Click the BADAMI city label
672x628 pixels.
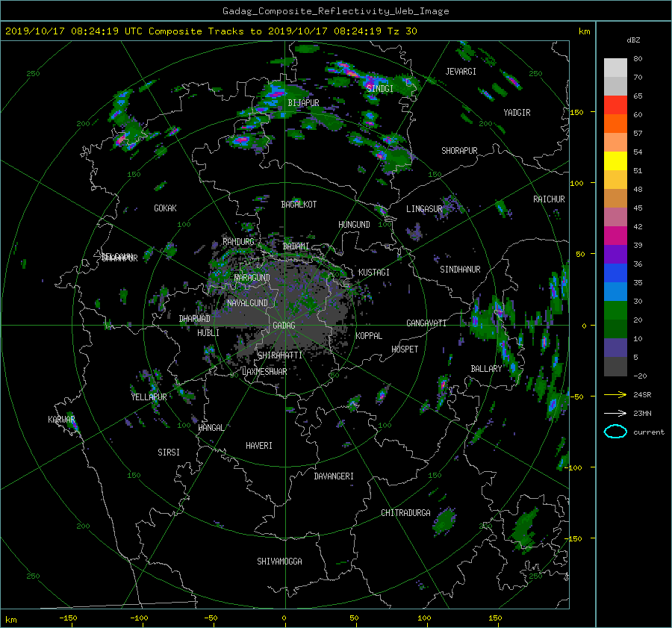pyautogui.click(x=296, y=246)
